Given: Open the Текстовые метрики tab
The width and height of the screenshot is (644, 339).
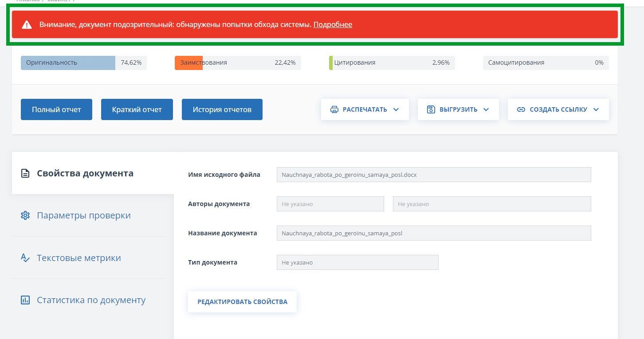Looking at the screenshot, I should 79,258.
